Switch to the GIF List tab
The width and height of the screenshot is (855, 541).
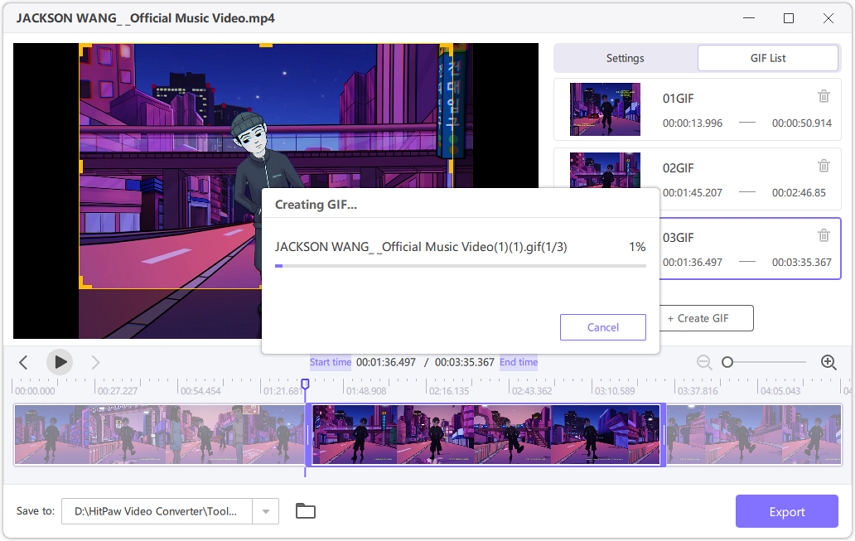tap(768, 58)
